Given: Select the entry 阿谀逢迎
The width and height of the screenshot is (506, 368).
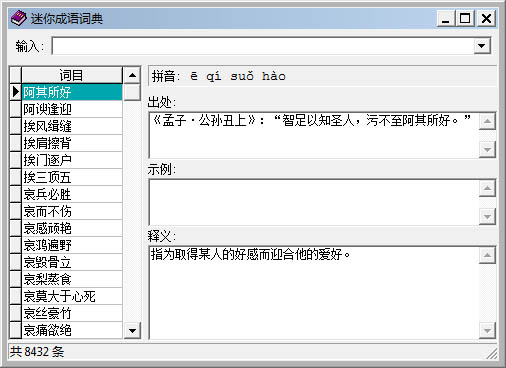Looking at the screenshot, I should click(72, 109).
